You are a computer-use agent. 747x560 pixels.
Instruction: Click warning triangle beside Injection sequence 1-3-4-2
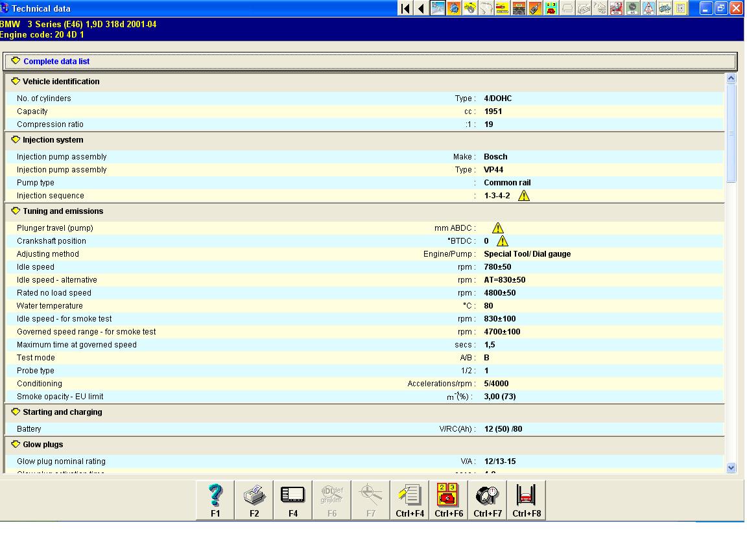coord(523,196)
